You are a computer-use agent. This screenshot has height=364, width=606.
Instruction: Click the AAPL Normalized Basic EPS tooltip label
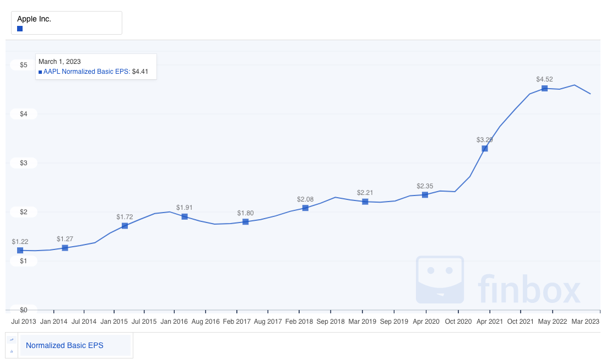(86, 72)
